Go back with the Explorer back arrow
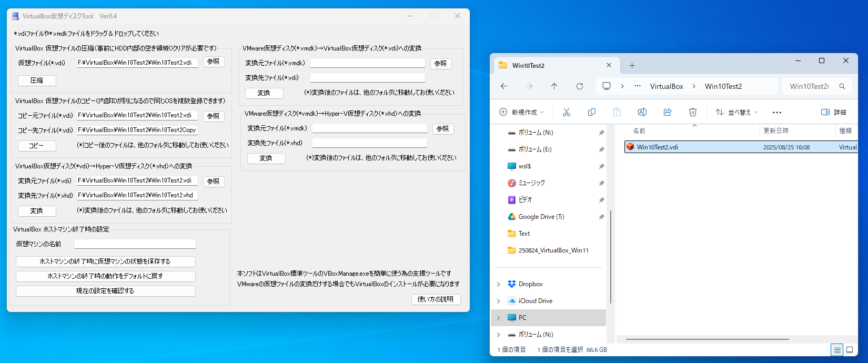 504,86
